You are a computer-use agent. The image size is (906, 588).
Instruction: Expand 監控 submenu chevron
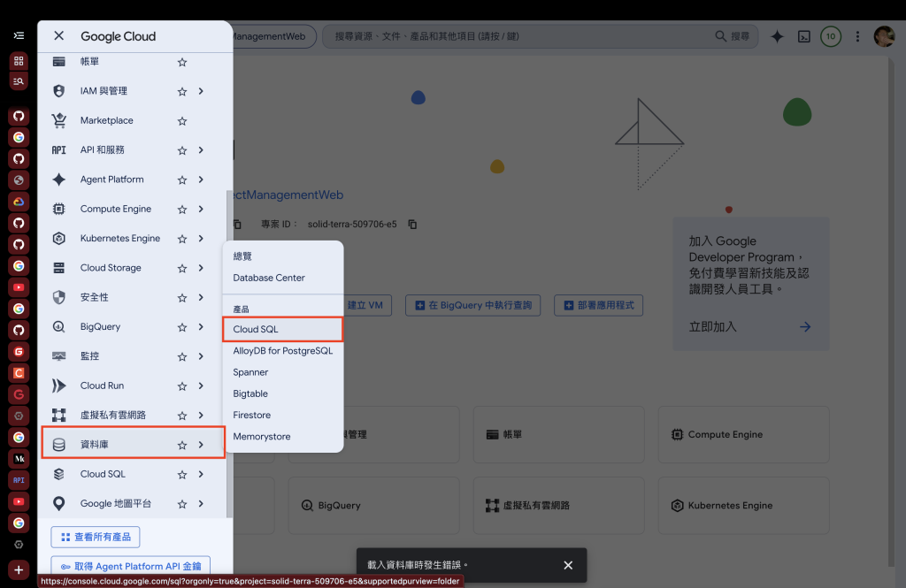coord(201,356)
